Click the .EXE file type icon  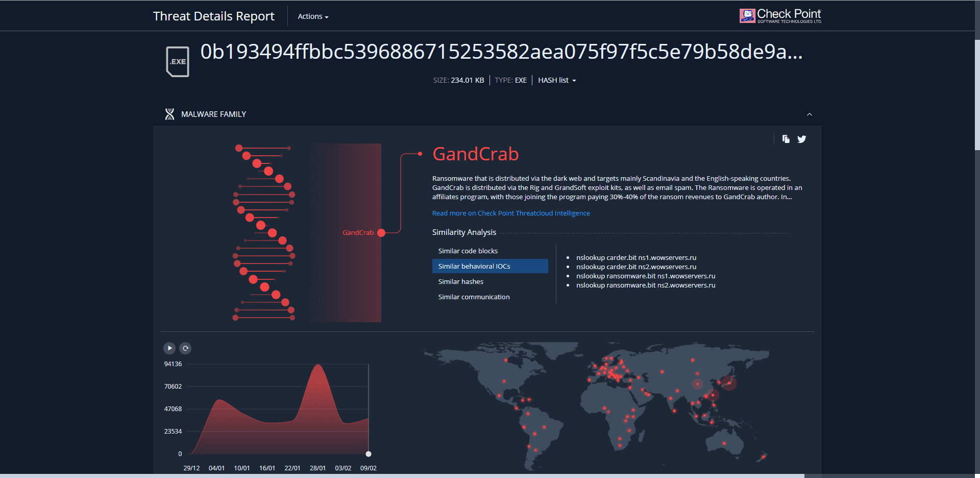click(178, 62)
